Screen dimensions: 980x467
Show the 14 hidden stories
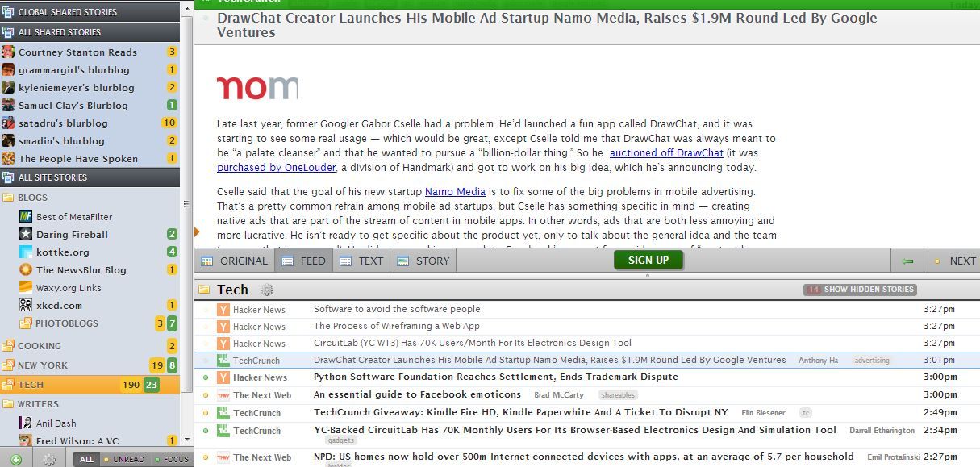860,290
